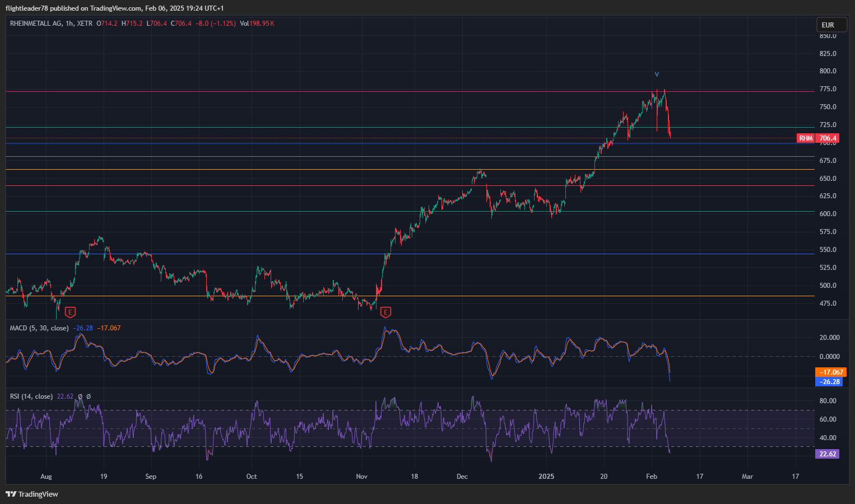855x504 pixels.
Task: Select the orange horizontal line near 485
Action: [409, 296]
